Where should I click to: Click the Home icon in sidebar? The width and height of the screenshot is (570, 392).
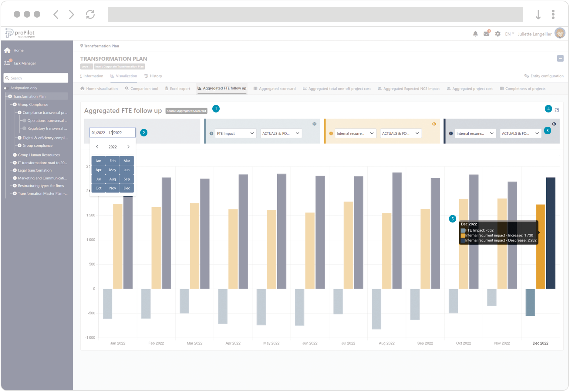(8, 50)
